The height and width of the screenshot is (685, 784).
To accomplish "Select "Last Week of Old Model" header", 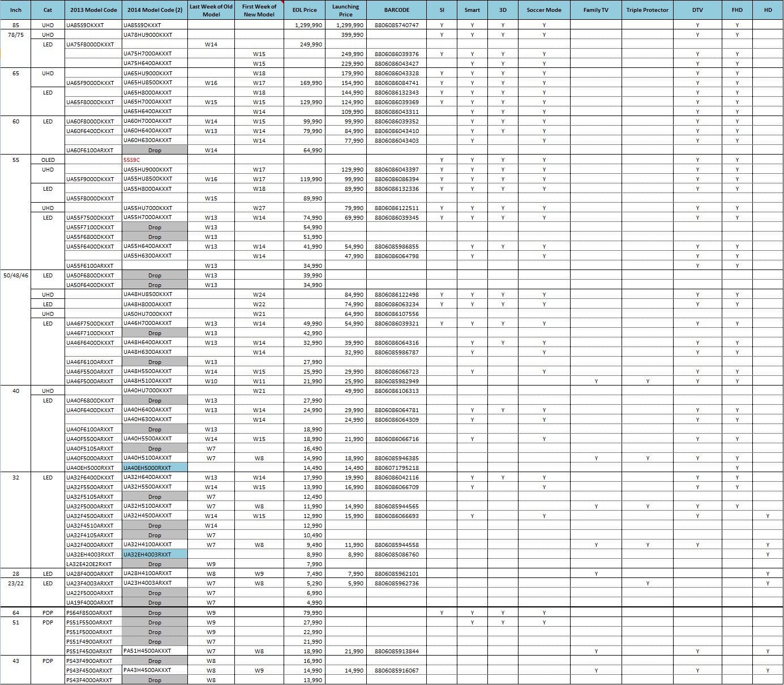I will [211, 10].
